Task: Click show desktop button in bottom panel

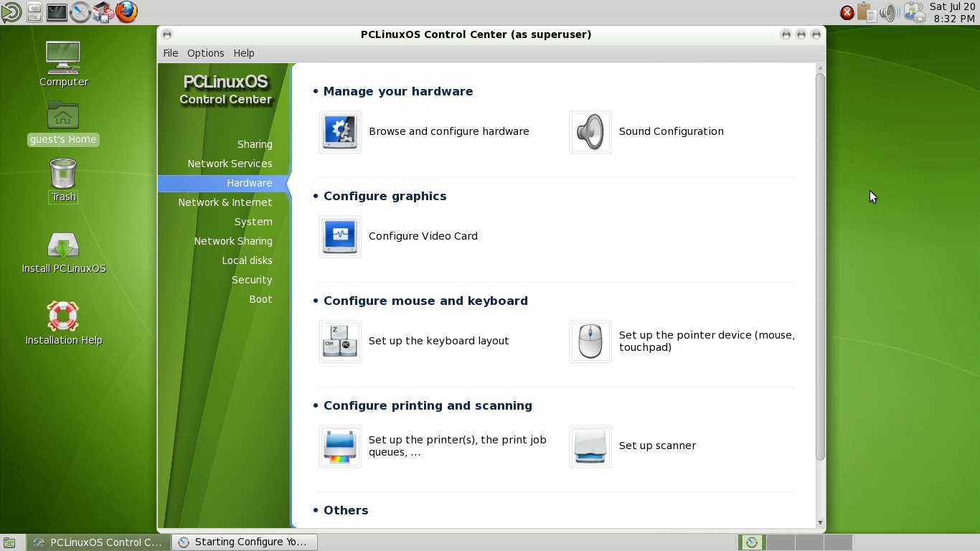Action: [9, 543]
